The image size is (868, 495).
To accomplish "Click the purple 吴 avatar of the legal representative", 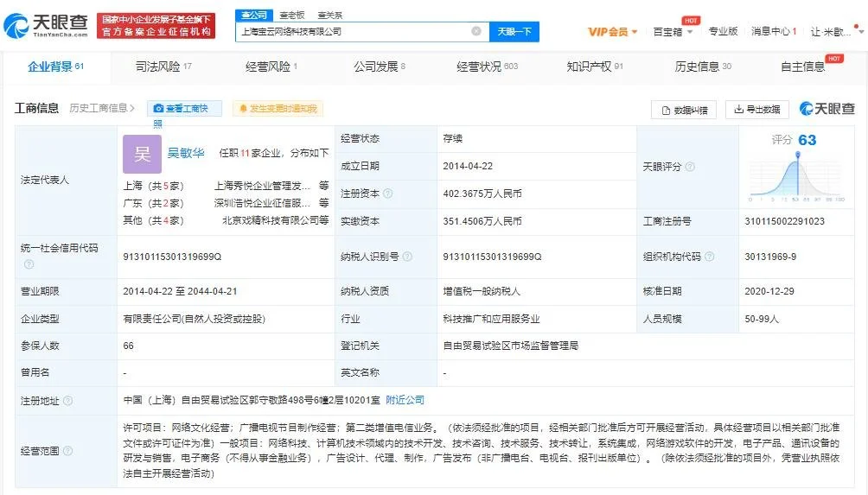I will (x=142, y=153).
